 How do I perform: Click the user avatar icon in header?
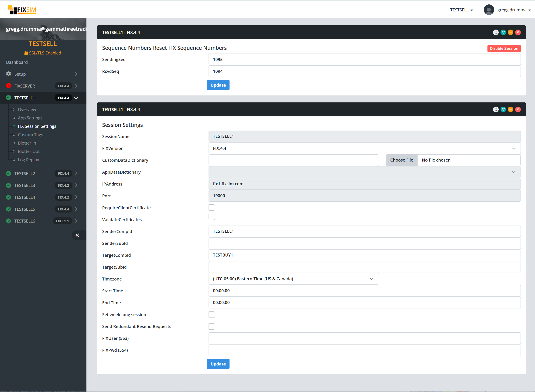point(489,10)
